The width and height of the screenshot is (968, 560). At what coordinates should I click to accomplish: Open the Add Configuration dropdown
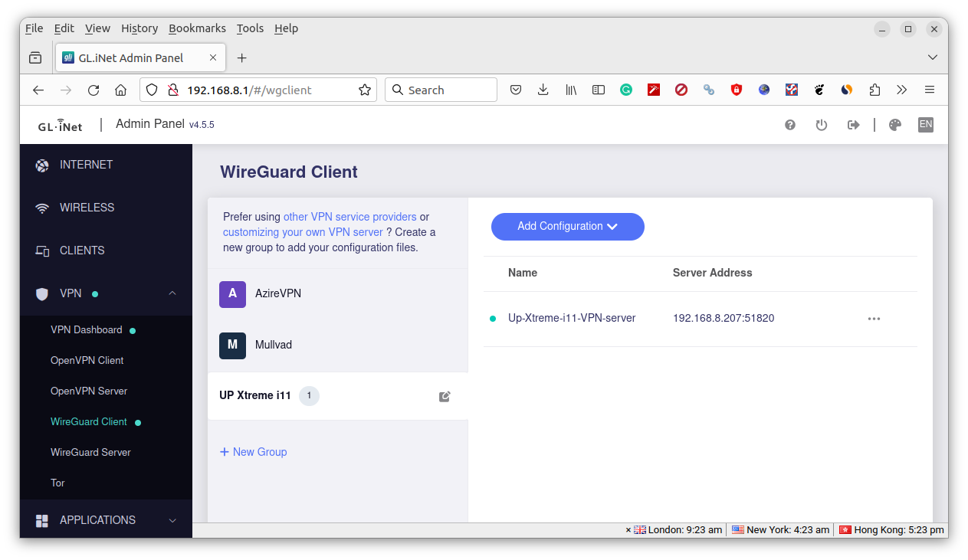point(568,227)
